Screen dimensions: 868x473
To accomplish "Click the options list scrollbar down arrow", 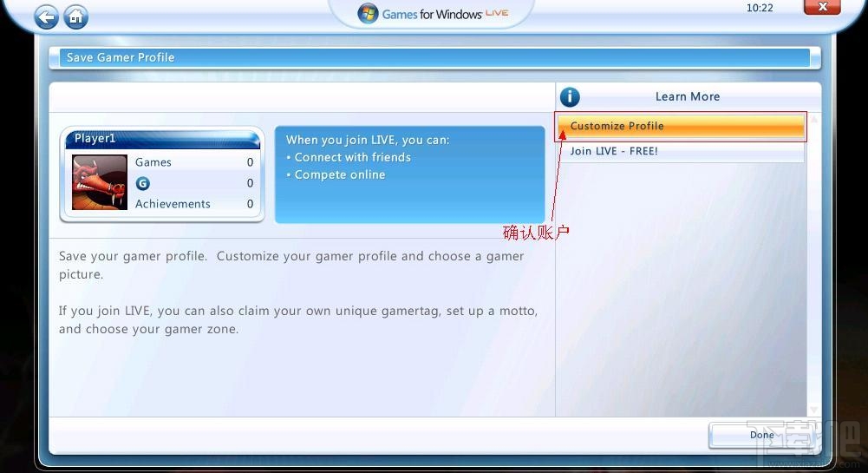I will tap(813, 410).
